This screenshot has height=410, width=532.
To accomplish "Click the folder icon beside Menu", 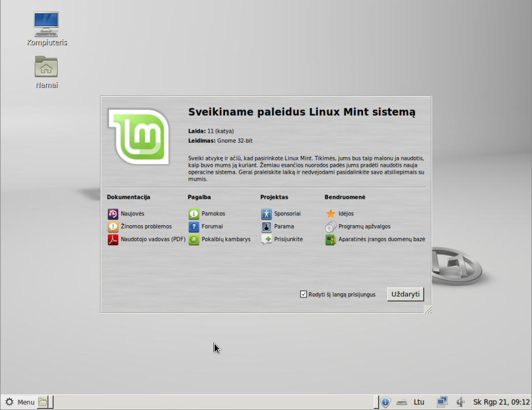I will [43, 402].
